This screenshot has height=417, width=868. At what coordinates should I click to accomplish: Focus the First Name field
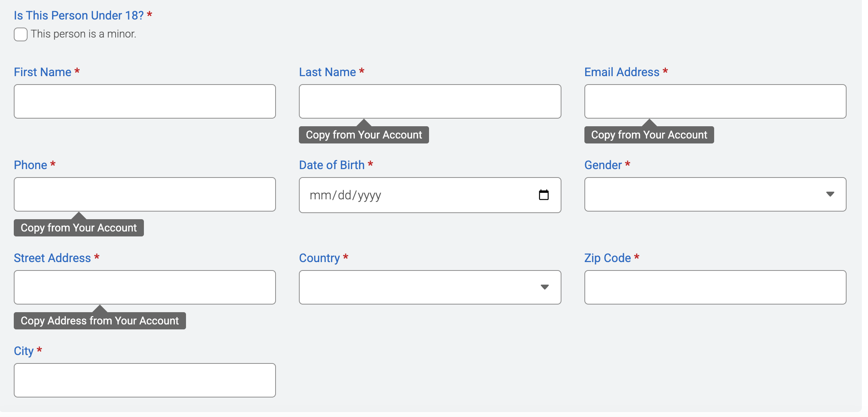[x=145, y=101]
